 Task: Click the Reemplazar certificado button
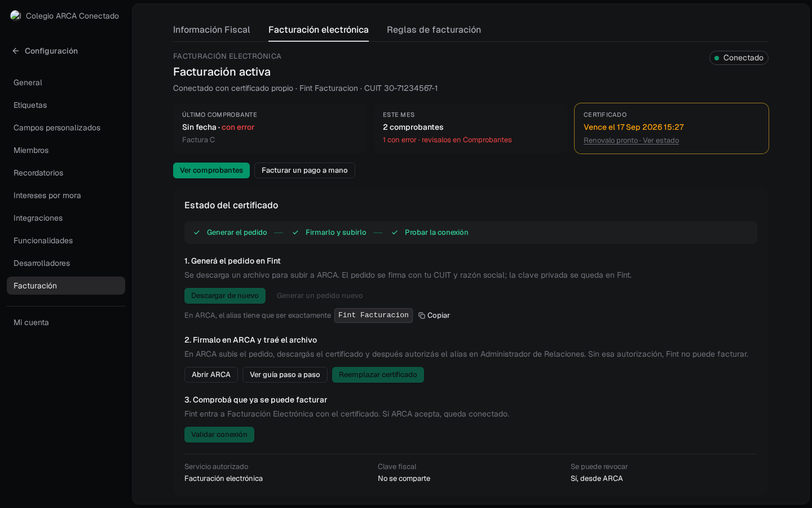[x=378, y=375]
